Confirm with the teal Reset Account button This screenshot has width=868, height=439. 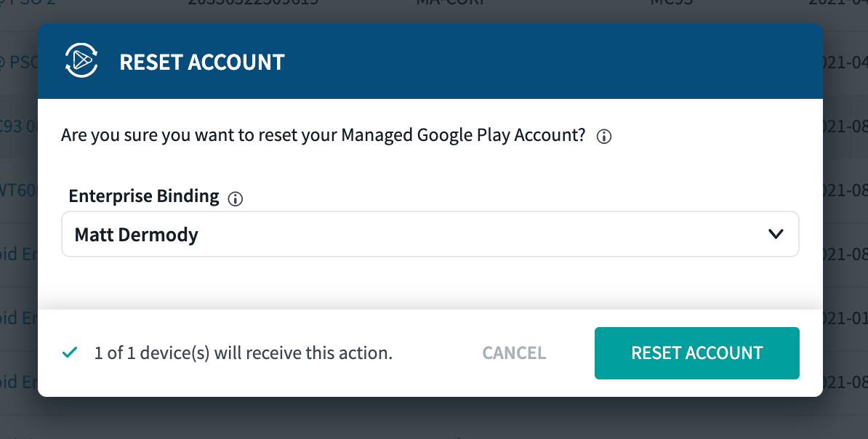tap(696, 353)
